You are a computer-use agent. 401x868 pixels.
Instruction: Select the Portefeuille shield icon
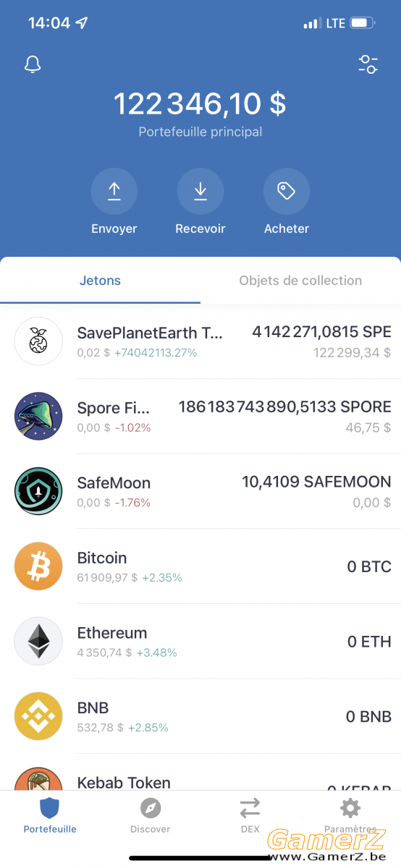click(49, 808)
